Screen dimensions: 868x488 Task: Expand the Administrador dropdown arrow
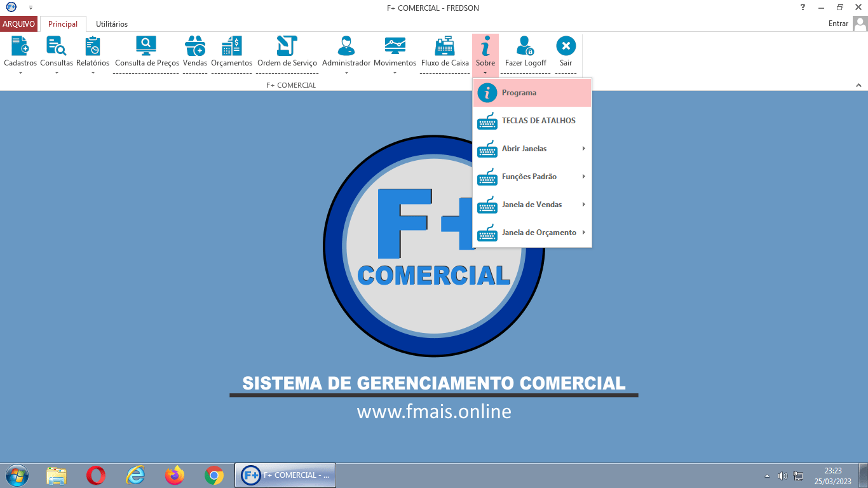(346, 72)
